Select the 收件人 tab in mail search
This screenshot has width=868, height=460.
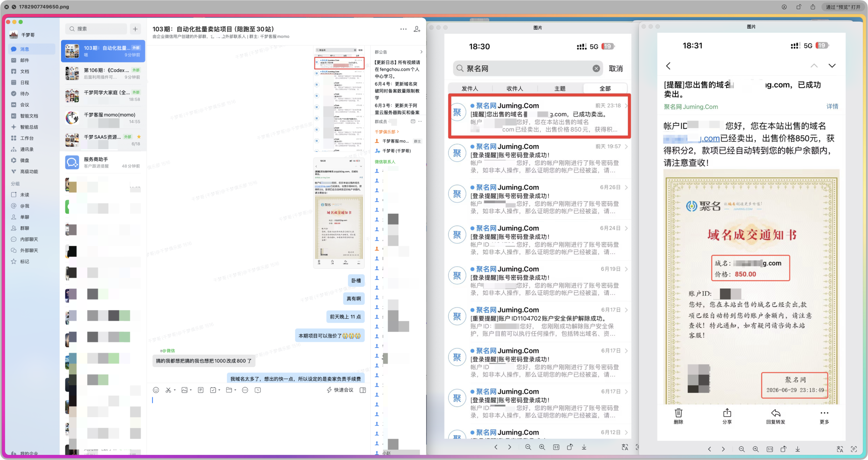pos(515,88)
